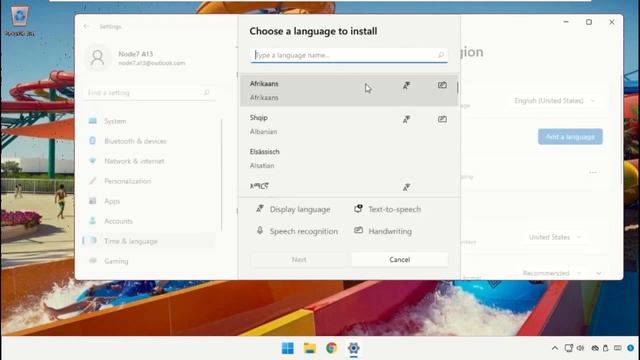640x360 pixels.
Task: Open the United States country dropdown
Action: 555,237
